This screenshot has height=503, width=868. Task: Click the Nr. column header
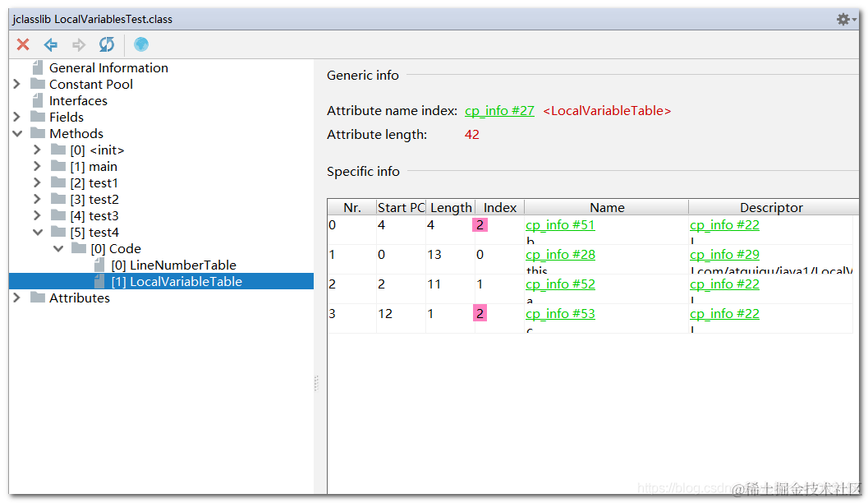pyautogui.click(x=352, y=207)
